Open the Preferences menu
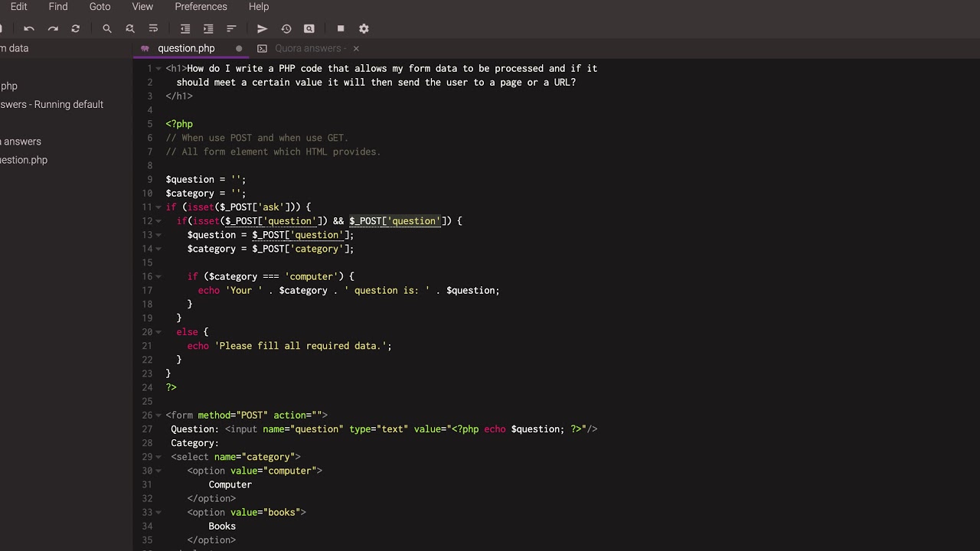 [201, 6]
